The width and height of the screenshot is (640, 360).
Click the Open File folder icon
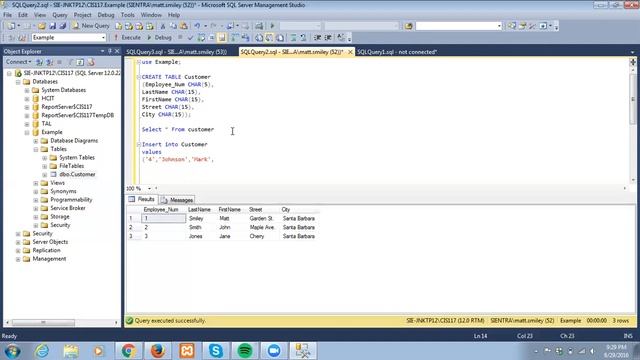(42, 26)
